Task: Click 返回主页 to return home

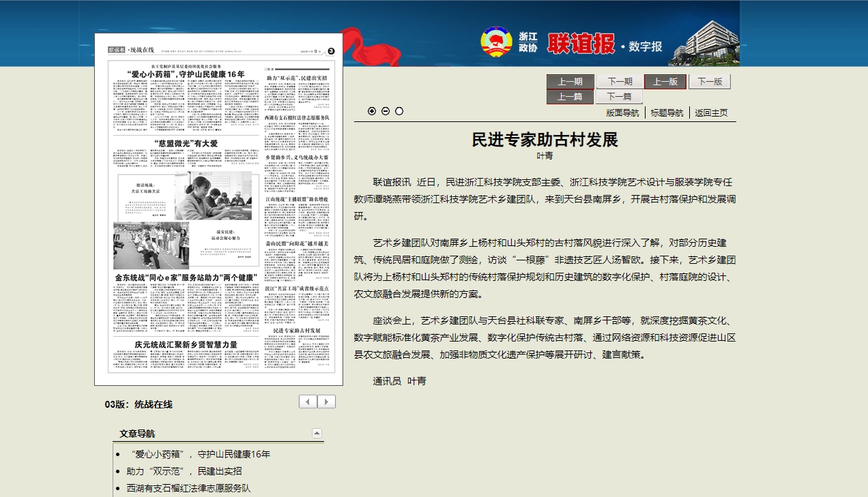Action: (711, 113)
